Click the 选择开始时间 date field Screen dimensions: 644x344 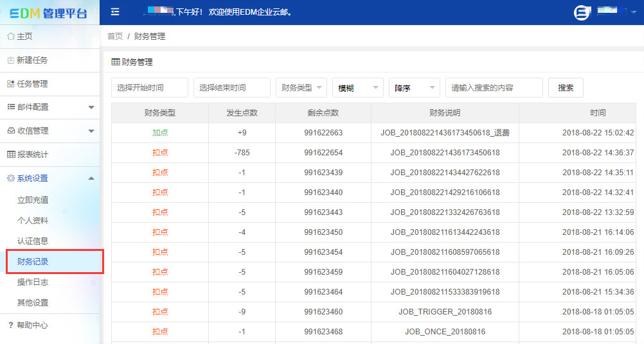click(x=150, y=88)
